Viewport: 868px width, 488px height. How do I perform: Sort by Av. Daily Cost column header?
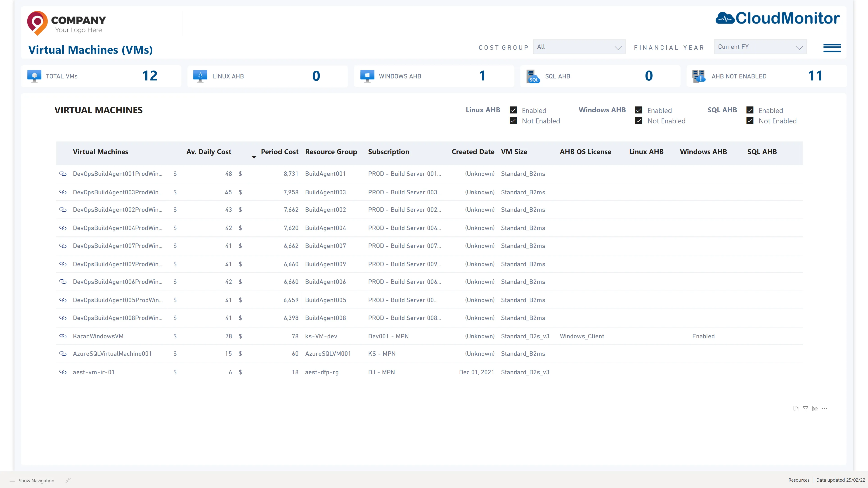208,152
